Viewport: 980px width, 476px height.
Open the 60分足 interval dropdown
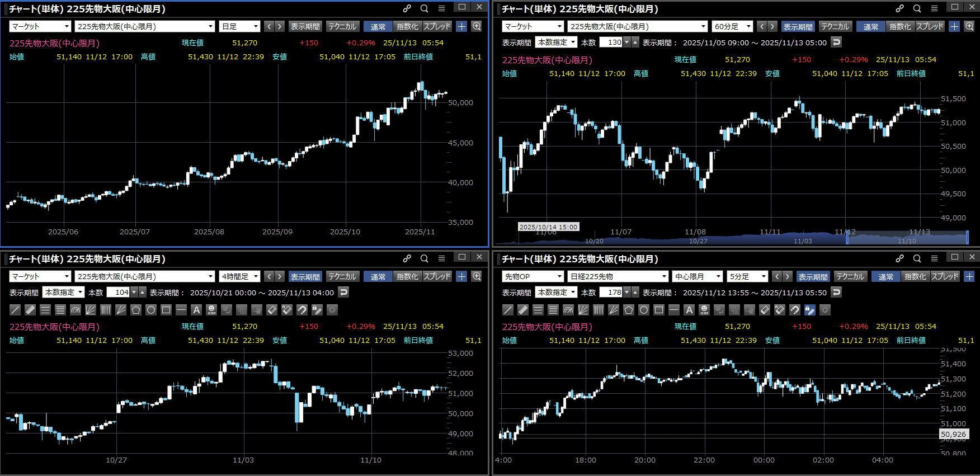tap(732, 26)
